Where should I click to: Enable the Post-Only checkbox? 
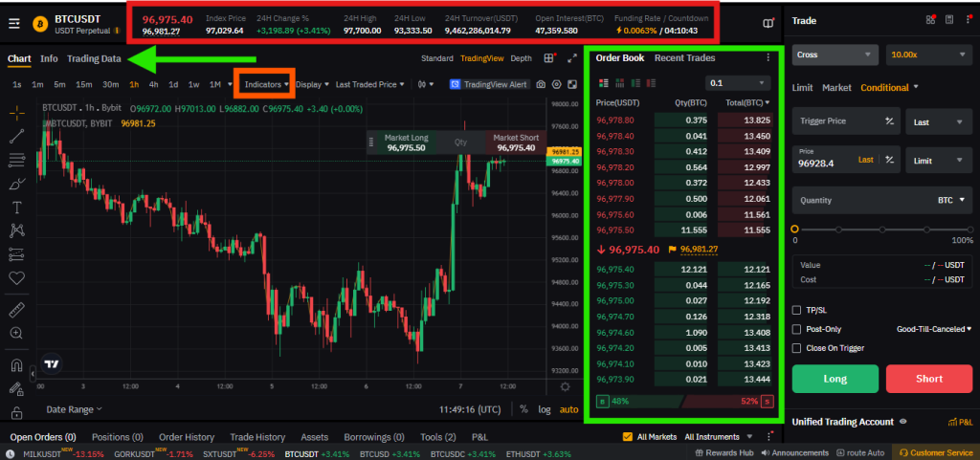pos(796,329)
